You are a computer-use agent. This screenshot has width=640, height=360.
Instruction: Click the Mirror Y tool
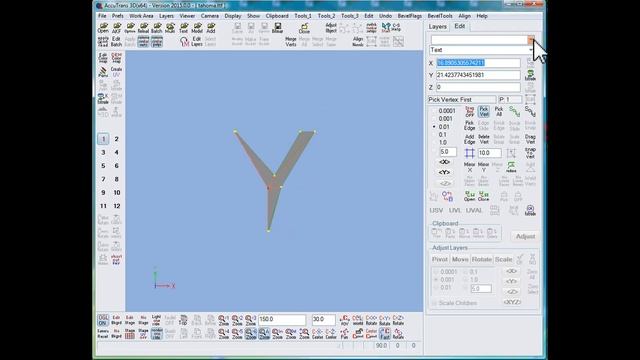coord(484,167)
